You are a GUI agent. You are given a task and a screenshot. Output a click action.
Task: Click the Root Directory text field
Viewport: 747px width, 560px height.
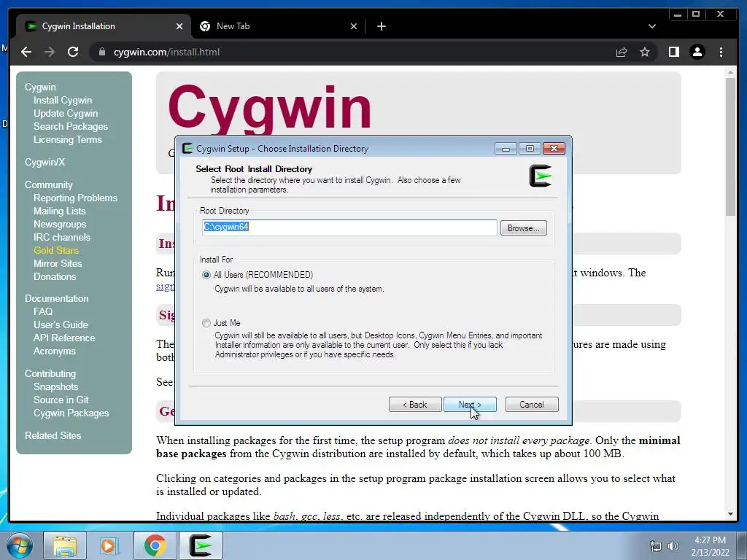click(349, 227)
